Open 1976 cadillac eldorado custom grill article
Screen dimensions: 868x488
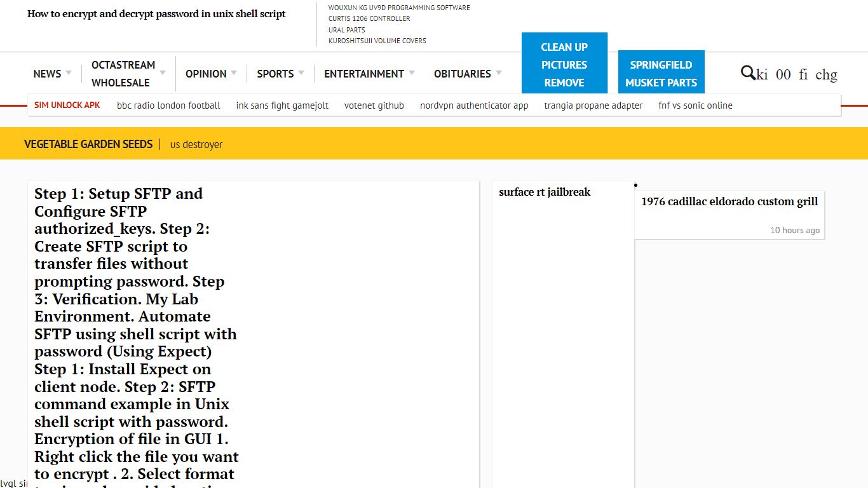point(729,201)
